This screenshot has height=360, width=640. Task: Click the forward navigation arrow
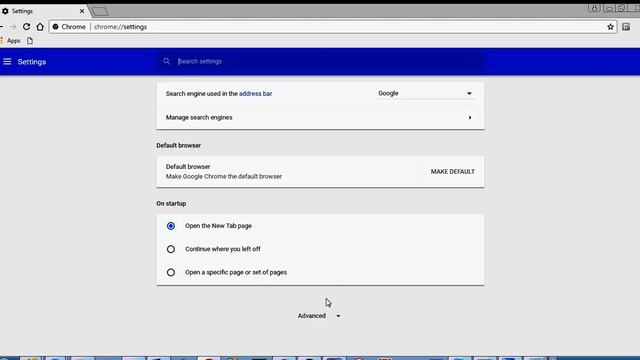13,27
